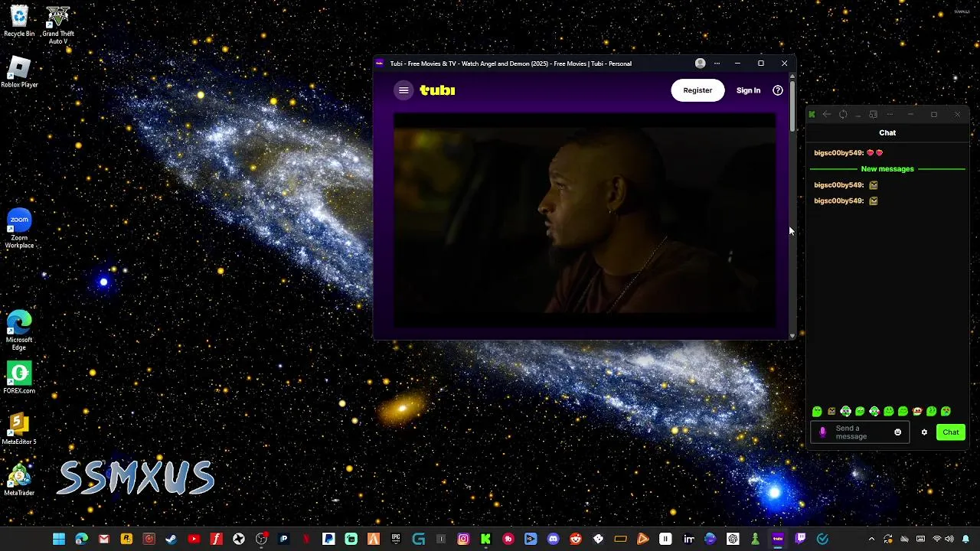This screenshot has height=551, width=980.
Task: Click the New messages divider in chat
Action: click(x=887, y=169)
